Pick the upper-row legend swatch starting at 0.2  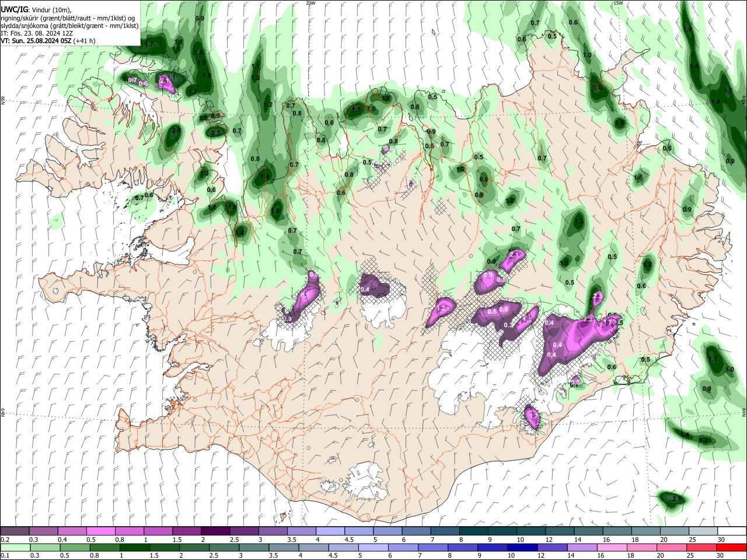(15, 531)
